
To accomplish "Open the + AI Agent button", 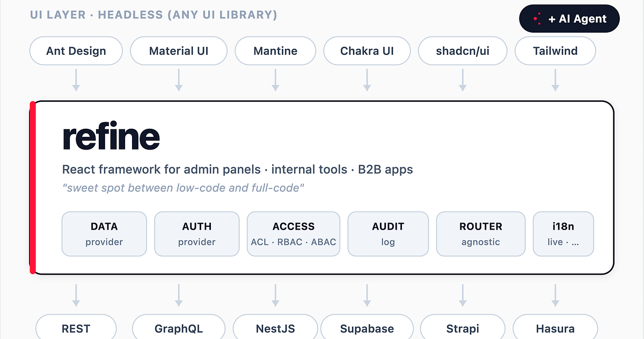I will (569, 19).
